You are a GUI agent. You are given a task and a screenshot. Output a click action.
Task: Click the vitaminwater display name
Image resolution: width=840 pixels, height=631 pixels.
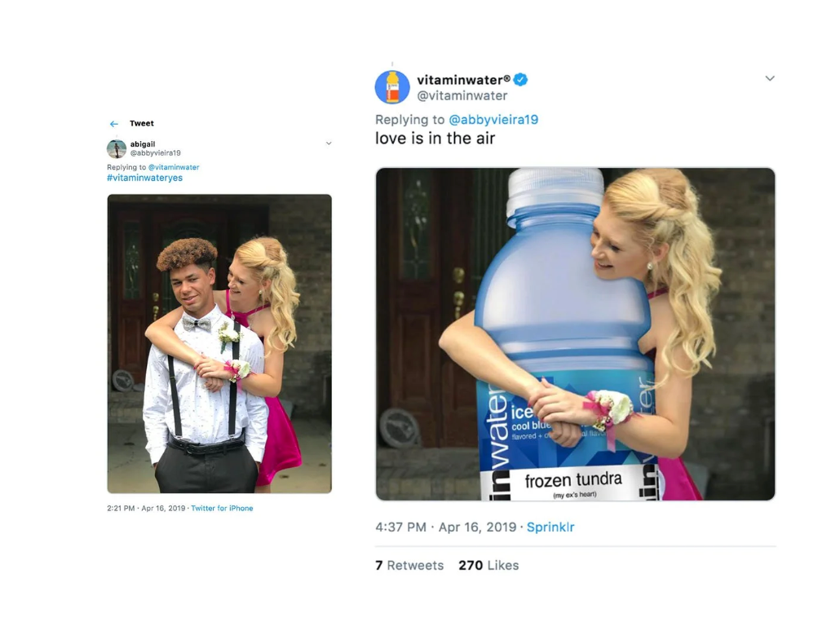tap(463, 80)
